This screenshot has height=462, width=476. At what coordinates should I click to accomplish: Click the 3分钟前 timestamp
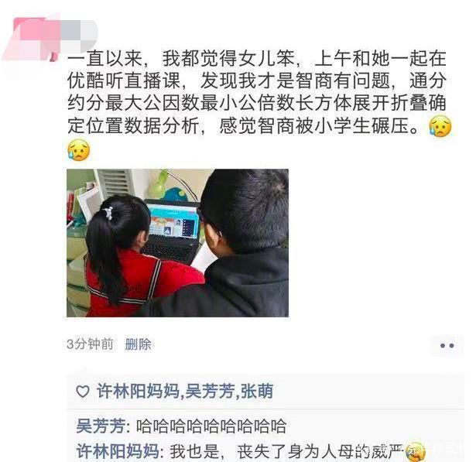click(x=90, y=344)
